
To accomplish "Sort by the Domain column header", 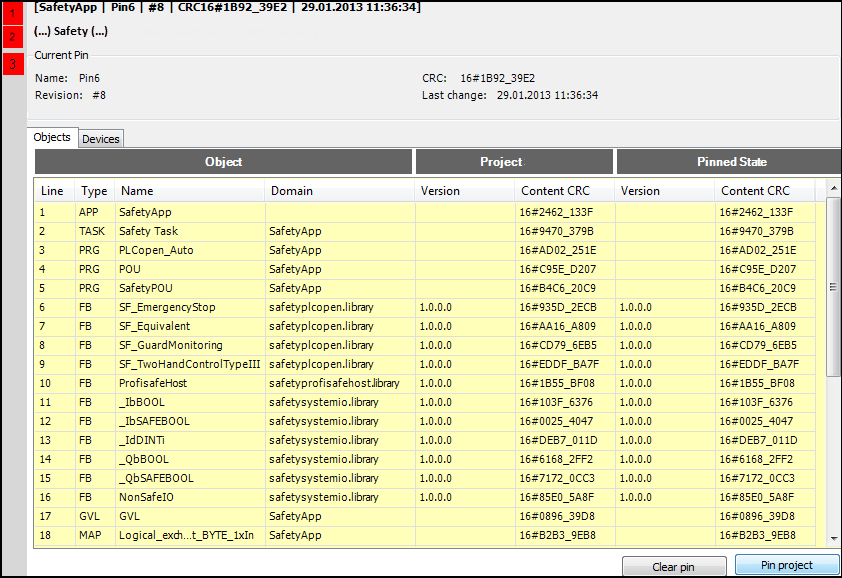I will [x=290, y=191].
